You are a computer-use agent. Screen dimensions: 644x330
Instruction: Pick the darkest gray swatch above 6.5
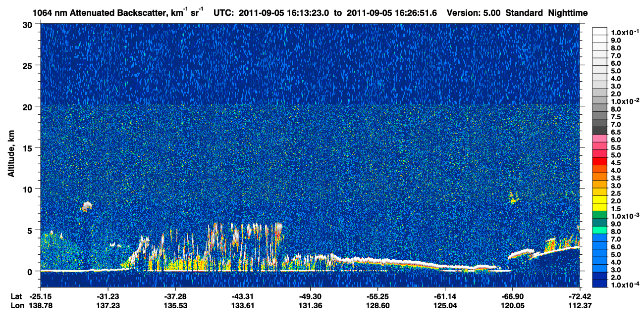[600, 131]
